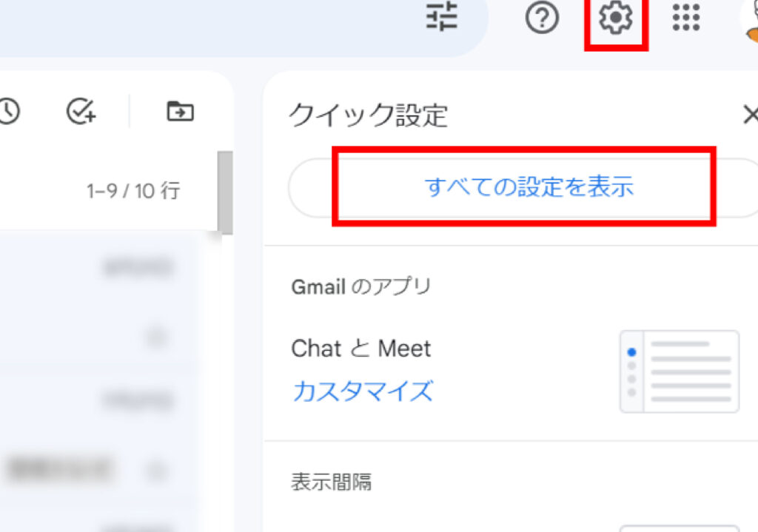Viewport: 758px width, 532px height.
Task: Click the Add to Tasks icon
Action: pyautogui.click(x=81, y=112)
